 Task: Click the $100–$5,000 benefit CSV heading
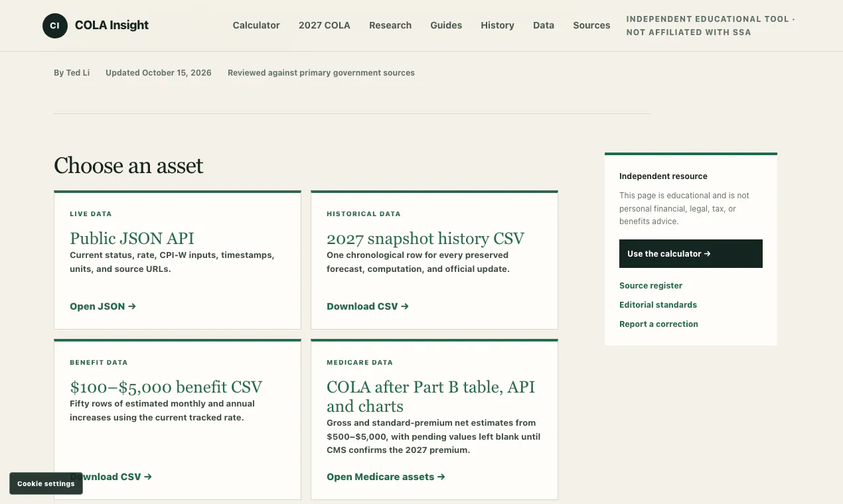click(x=166, y=387)
